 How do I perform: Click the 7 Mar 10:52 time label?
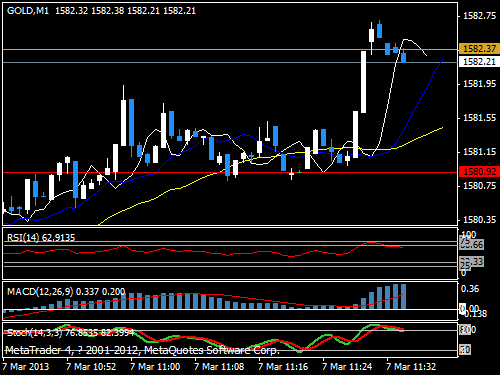coord(91,367)
